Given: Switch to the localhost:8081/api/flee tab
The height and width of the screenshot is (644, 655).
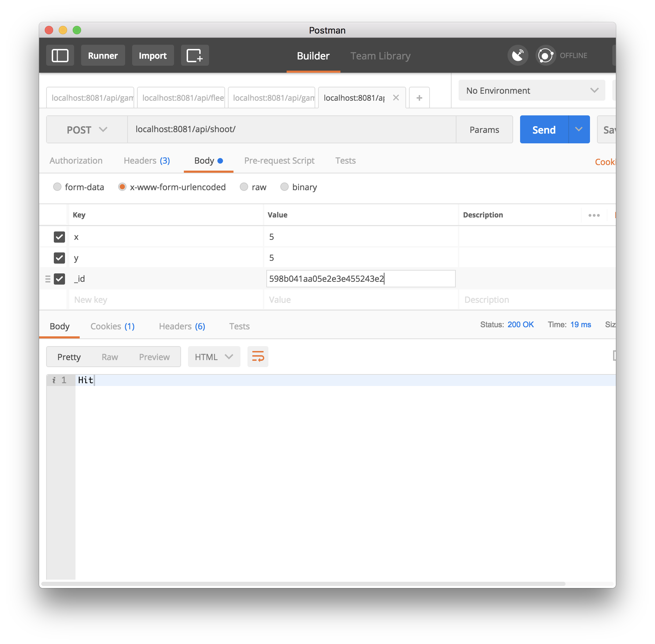Looking at the screenshot, I should (x=181, y=98).
